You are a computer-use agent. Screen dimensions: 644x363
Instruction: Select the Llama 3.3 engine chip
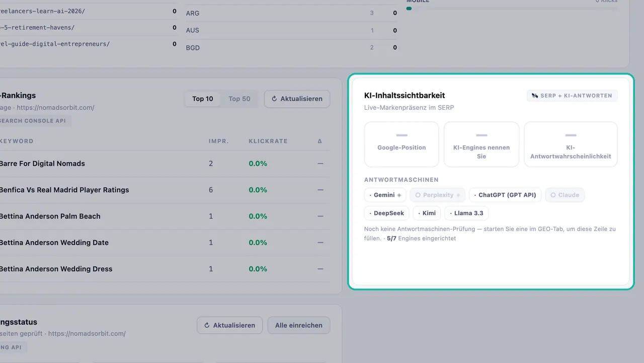[x=466, y=213]
